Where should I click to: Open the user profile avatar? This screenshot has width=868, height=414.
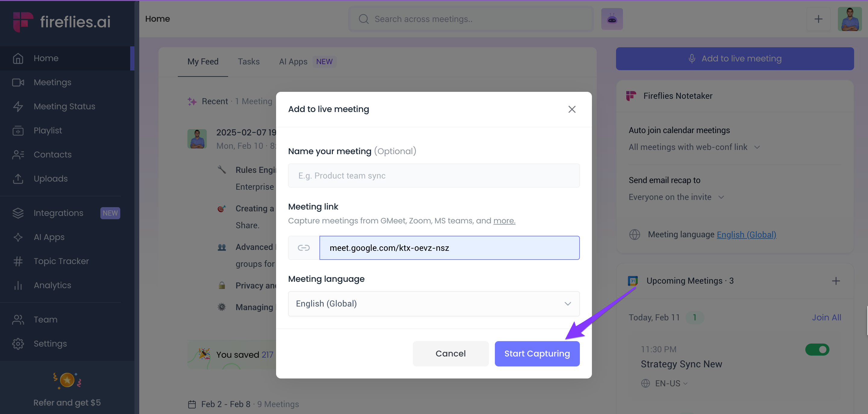(x=850, y=19)
